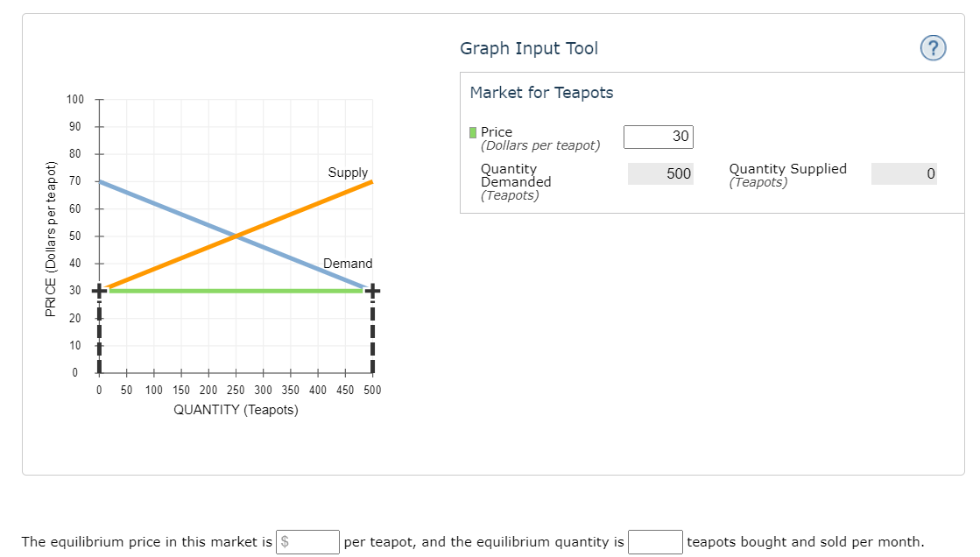Click the Price input showing 30
This screenshot has height=557, width=980.
[x=658, y=137]
